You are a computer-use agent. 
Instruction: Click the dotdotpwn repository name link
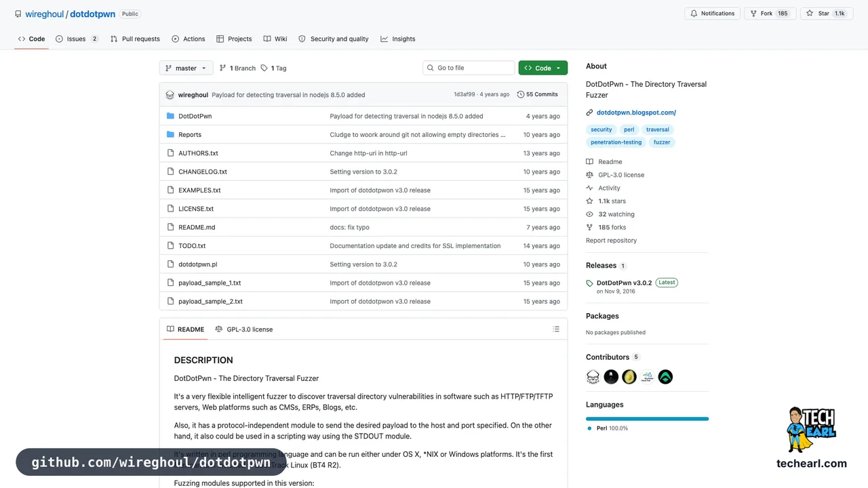click(92, 14)
